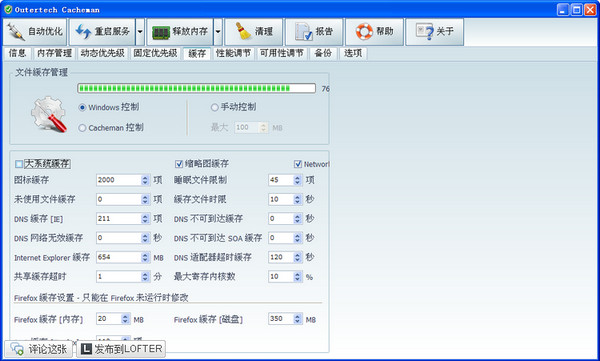
Task: Click the 最大寄存内核数 spinner arrows
Action: [x=298, y=276]
